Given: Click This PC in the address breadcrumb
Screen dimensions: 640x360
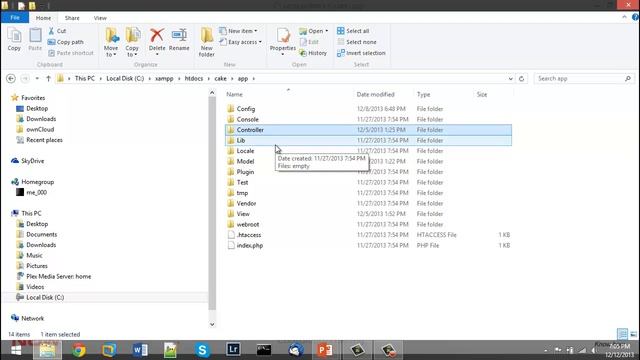Looking at the screenshot, I should tap(84, 78).
